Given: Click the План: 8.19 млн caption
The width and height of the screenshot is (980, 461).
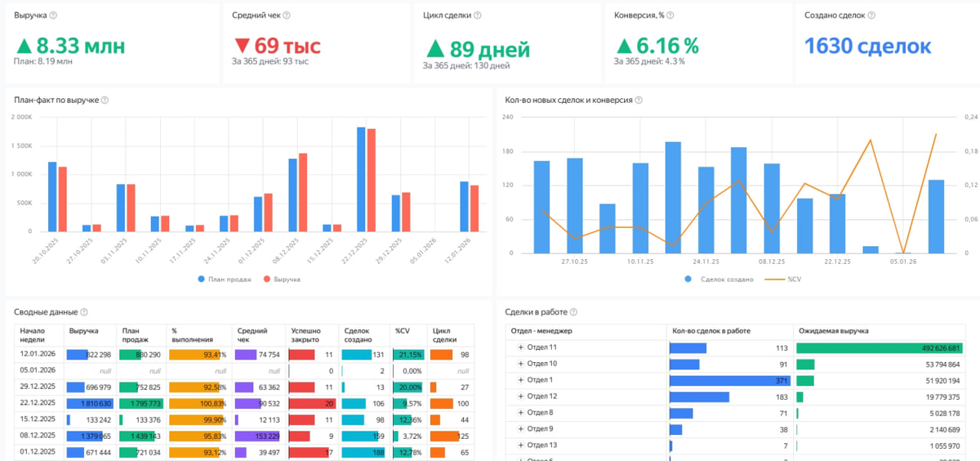Looking at the screenshot, I should [x=42, y=61].
